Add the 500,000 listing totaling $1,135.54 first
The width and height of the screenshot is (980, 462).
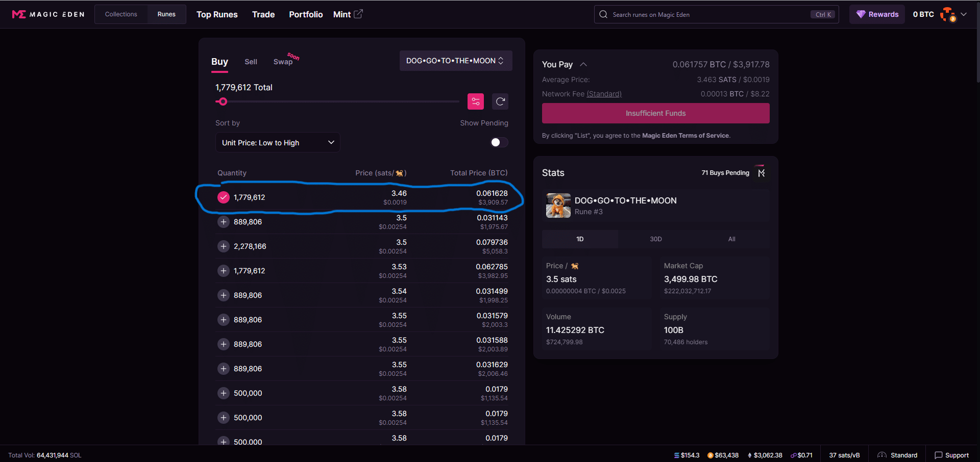pyautogui.click(x=224, y=393)
